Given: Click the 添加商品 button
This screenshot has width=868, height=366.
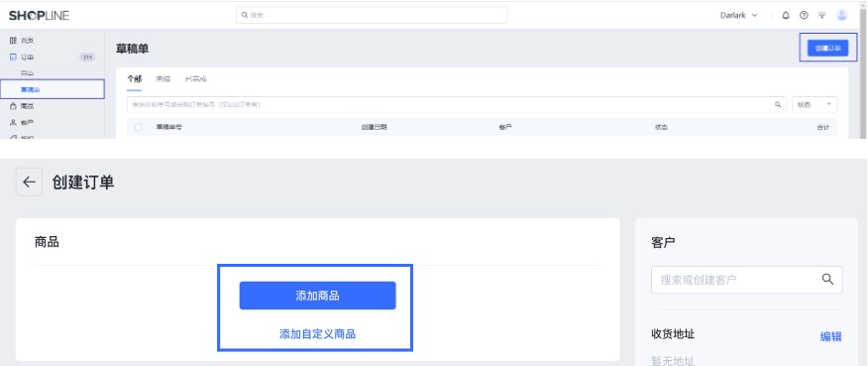Looking at the screenshot, I should click(317, 296).
